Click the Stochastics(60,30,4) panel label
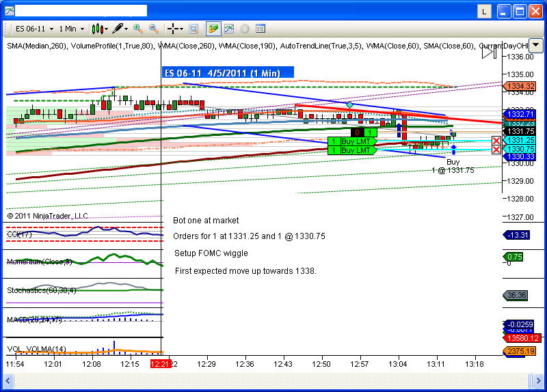The width and height of the screenshot is (547, 392). tap(42, 290)
